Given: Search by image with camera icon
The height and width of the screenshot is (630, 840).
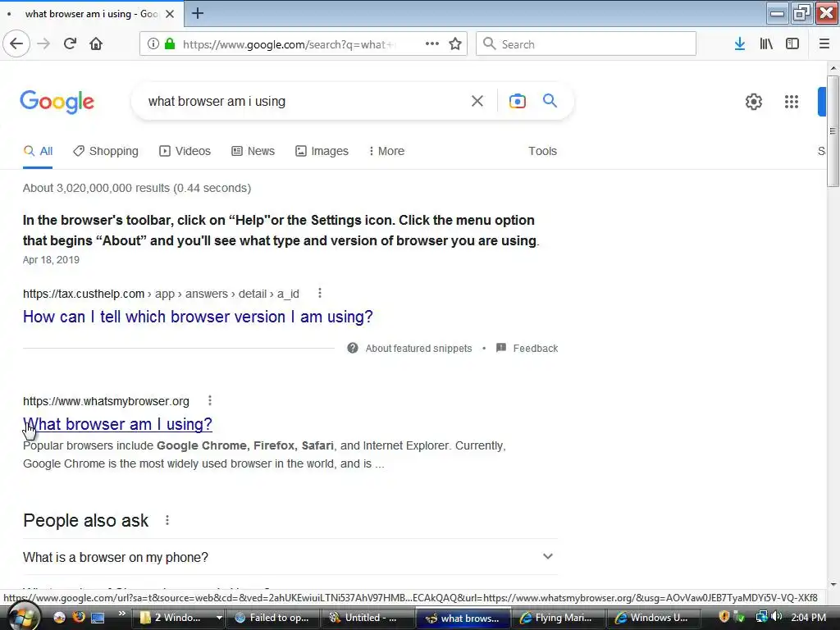Looking at the screenshot, I should pos(518,101).
